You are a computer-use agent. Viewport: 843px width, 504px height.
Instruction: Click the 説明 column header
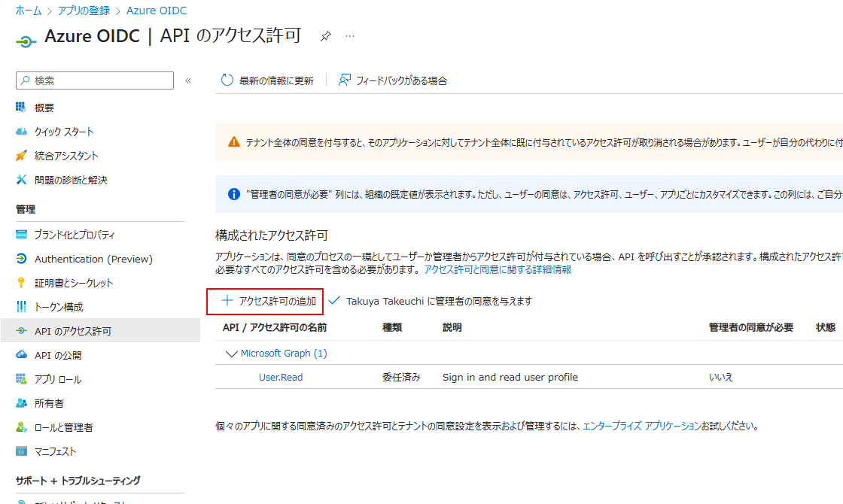point(452,327)
